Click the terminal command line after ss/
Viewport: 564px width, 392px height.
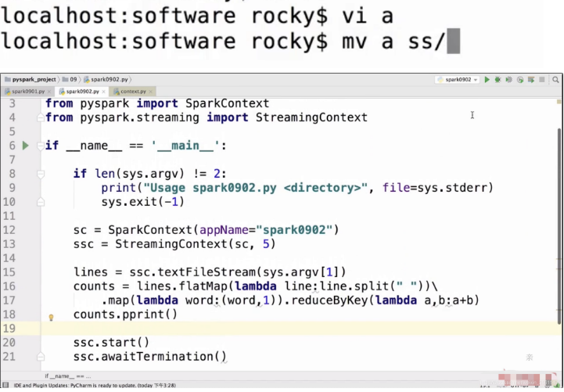452,42
